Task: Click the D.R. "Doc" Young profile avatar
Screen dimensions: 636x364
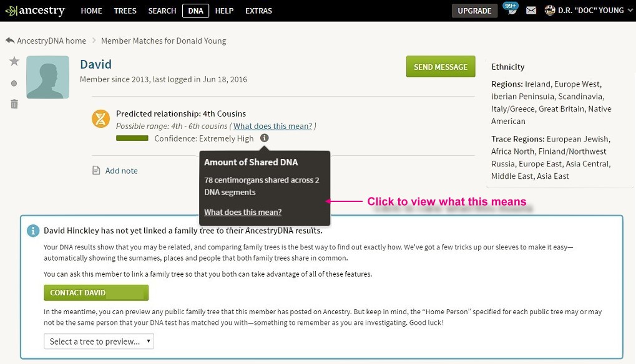Action: [550, 11]
